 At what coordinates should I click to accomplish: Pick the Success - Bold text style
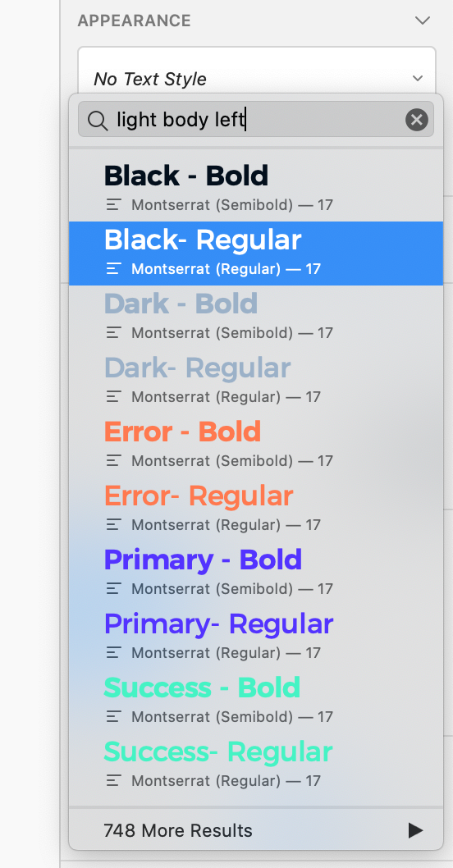(x=256, y=701)
